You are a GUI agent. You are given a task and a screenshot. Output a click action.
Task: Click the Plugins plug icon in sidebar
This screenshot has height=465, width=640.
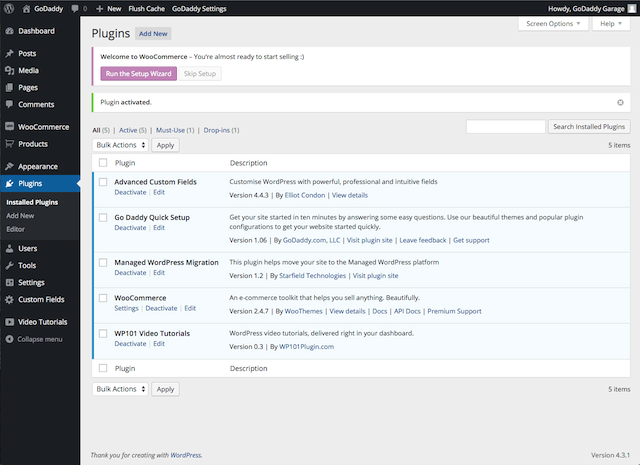point(9,184)
